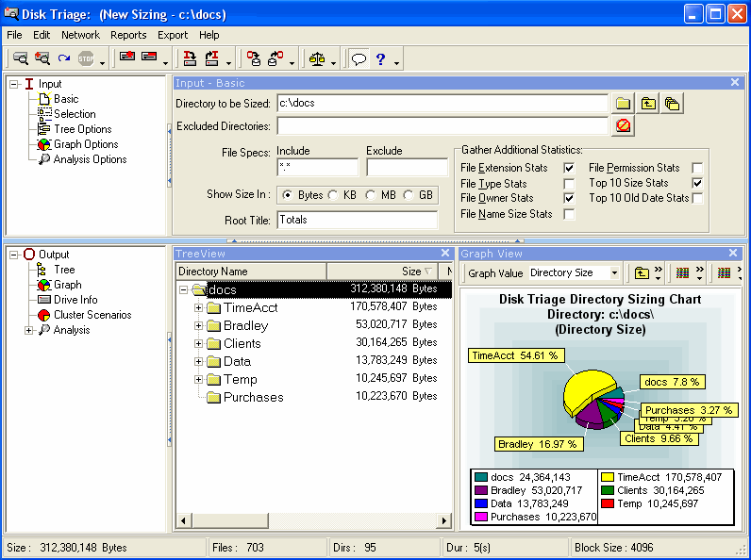Close the TreeView panel
This screenshot has height=560, width=751.
(445, 253)
